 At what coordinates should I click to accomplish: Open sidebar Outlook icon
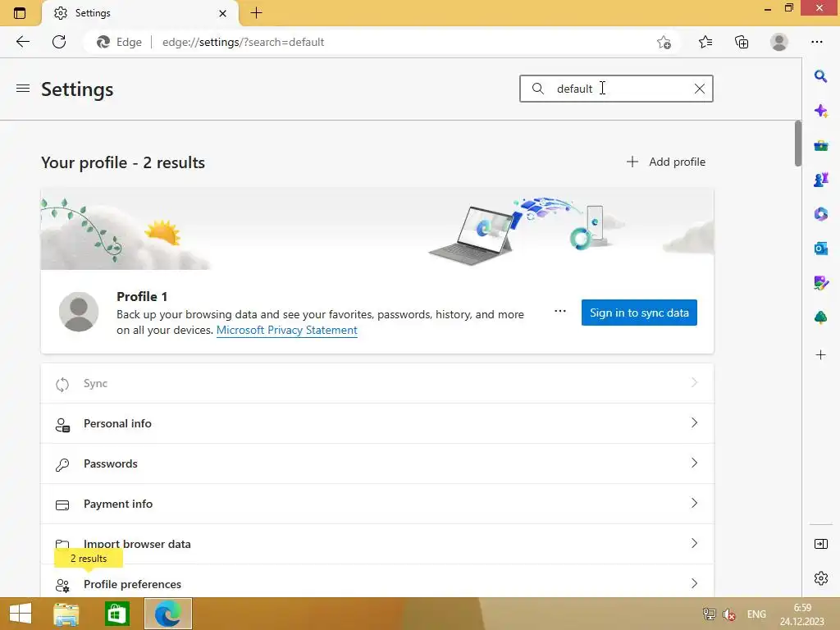pyautogui.click(x=820, y=249)
